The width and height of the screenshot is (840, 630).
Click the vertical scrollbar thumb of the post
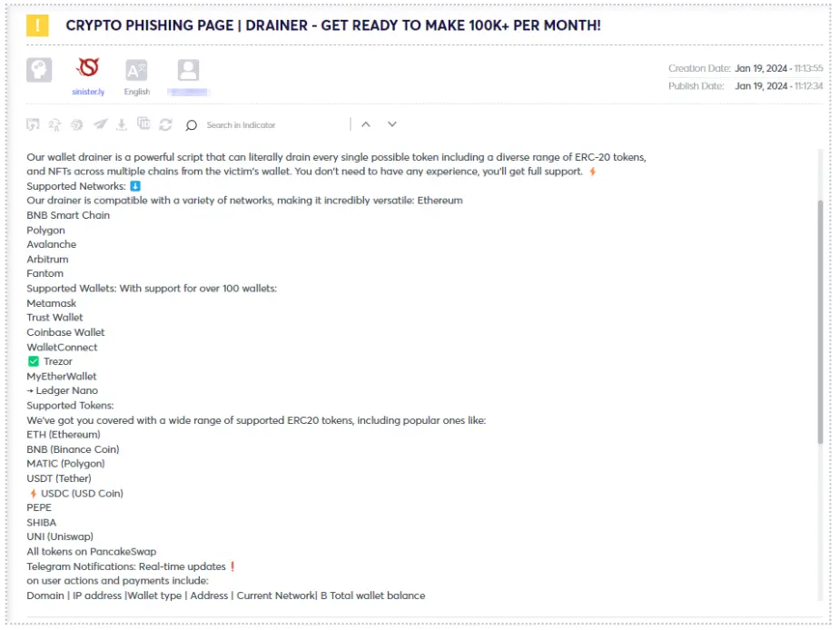pyautogui.click(x=820, y=322)
